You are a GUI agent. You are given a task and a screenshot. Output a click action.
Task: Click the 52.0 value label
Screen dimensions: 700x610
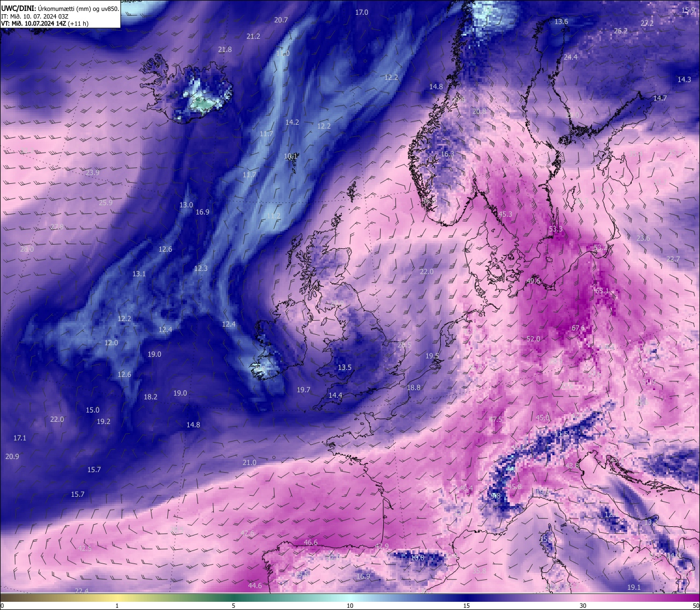click(x=533, y=339)
